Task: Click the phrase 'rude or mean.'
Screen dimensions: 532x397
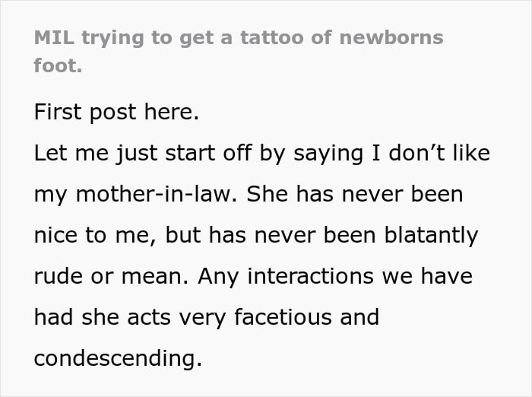Action: (x=111, y=276)
